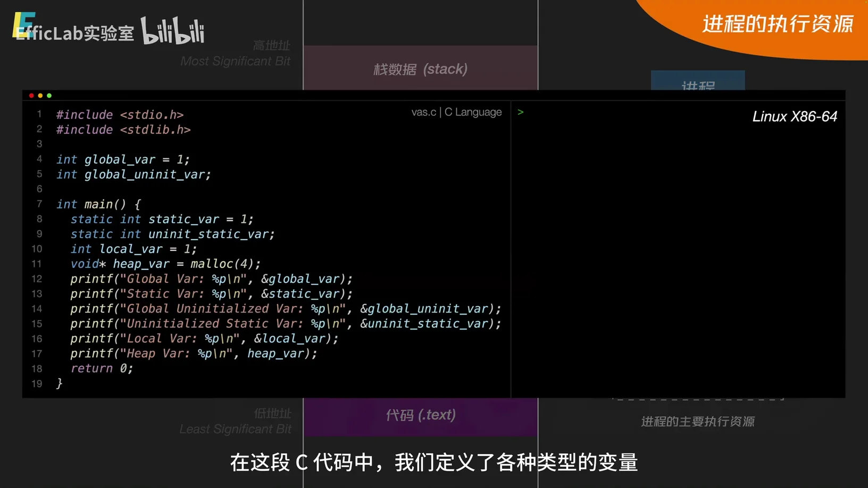Click the 'return 0;' statement
This screenshot has height=488, width=868.
coord(102,368)
